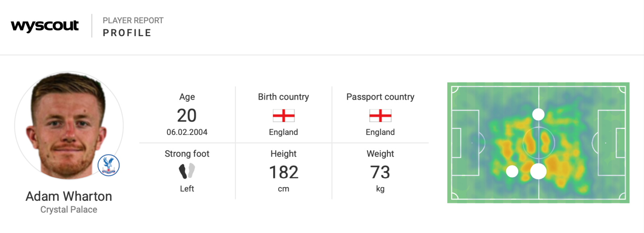Click the Passport country England flag

tap(380, 116)
